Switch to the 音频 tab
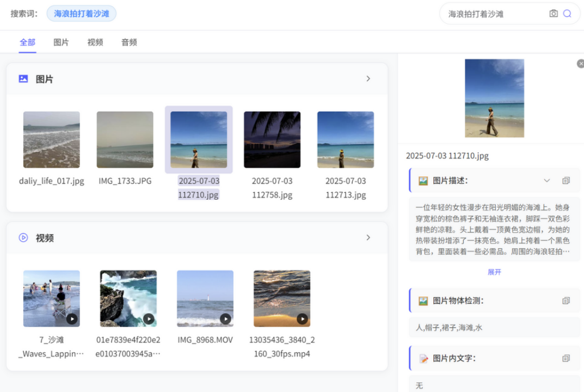This screenshot has width=584, height=392. coord(129,42)
